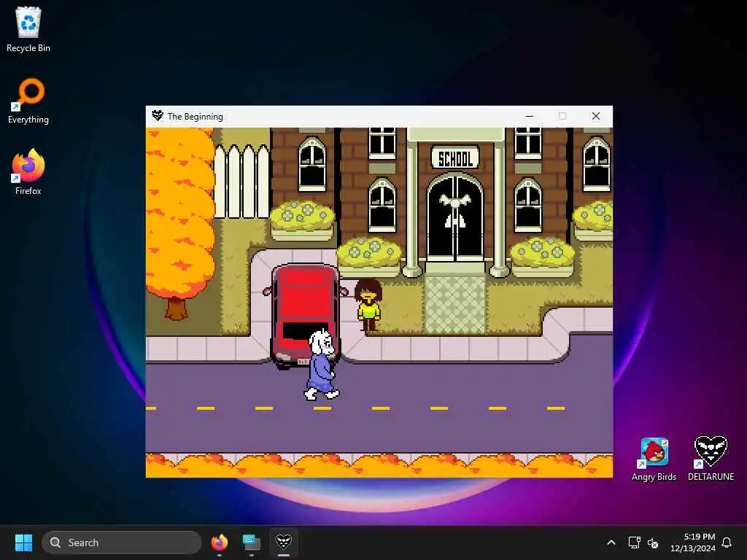Click the muted volume tray icon
The height and width of the screenshot is (560, 747).
653,542
